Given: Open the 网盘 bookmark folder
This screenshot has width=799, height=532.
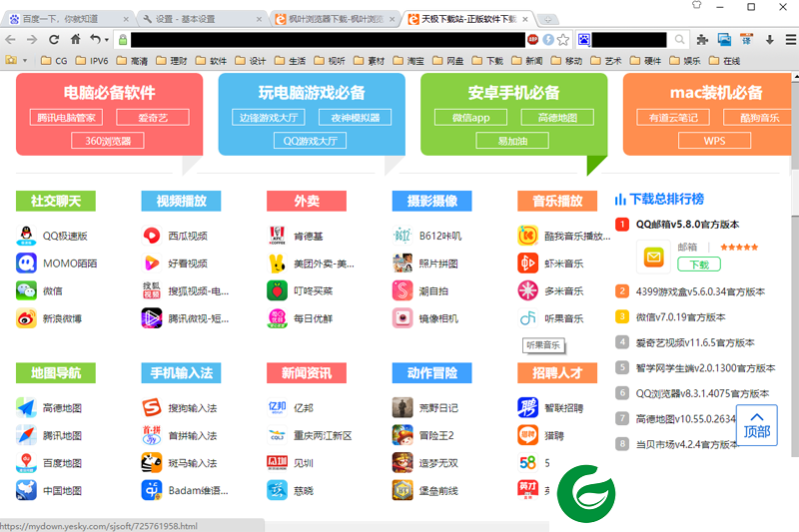Looking at the screenshot, I should coord(447,61).
